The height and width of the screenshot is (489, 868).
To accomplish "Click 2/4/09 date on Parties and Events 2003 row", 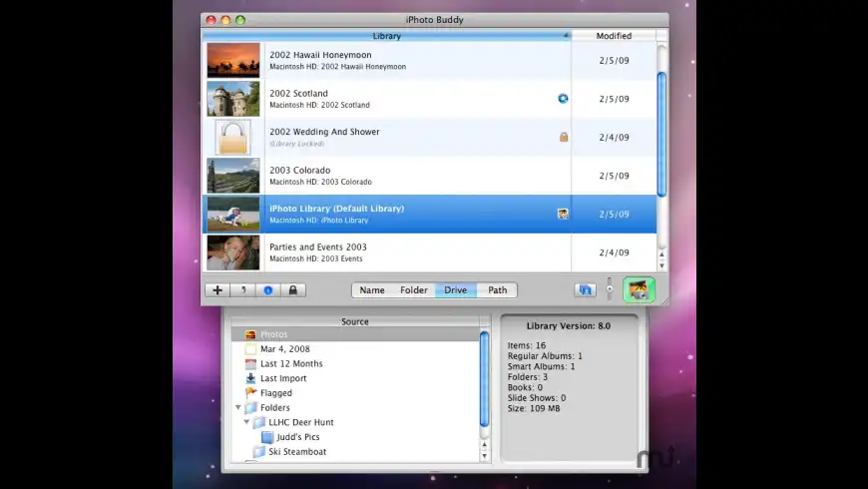I will click(614, 252).
